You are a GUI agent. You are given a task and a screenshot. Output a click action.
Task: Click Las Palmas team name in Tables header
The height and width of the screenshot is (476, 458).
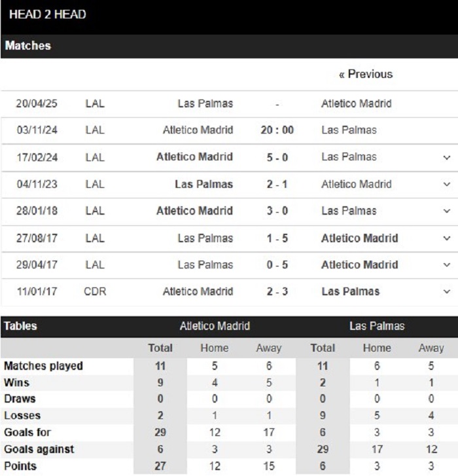pos(377,326)
